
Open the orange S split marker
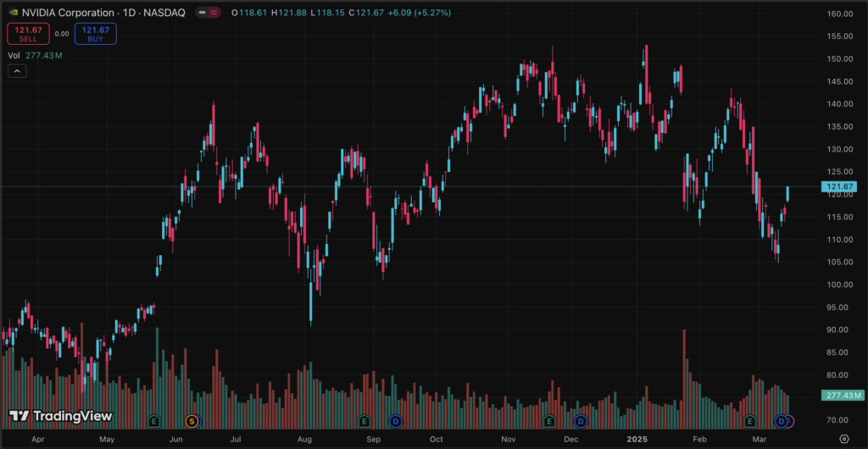click(x=192, y=421)
